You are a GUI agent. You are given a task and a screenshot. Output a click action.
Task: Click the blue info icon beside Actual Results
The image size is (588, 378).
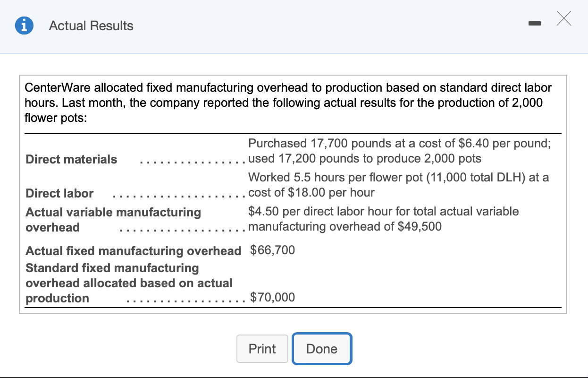[x=24, y=26]
